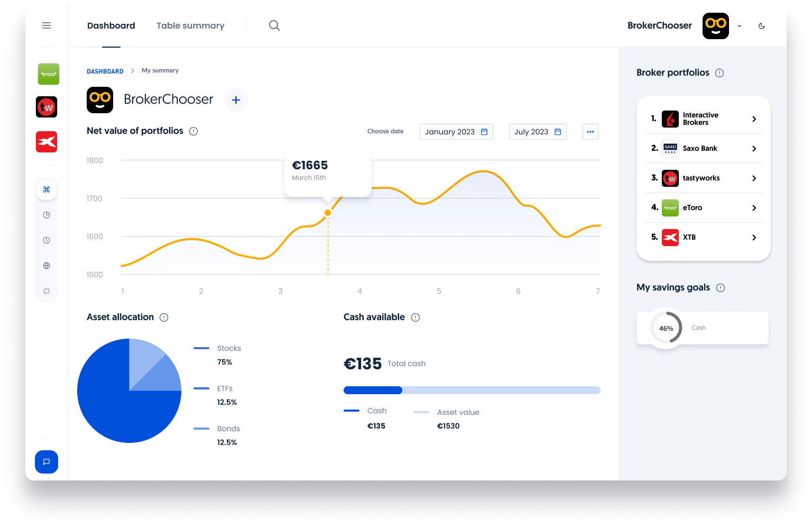The width and height of the screenshot is (812, 527).
Task: Switch to the Dashboard tab
Action: [x=111, y=25]
